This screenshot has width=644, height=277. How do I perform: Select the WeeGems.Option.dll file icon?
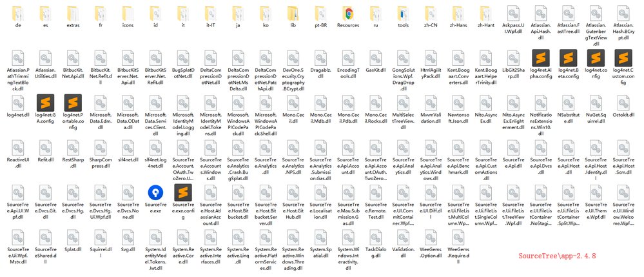431,238
